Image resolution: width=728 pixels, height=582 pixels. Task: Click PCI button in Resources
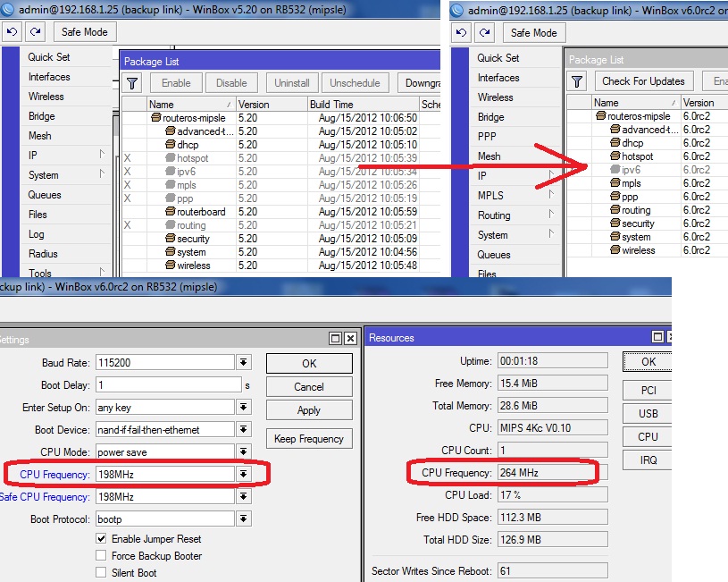pyautogui.click(x=649, y=391)
